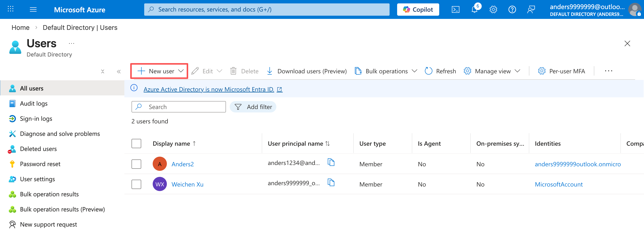The width and height of the screenshot is (644, 243).
Task: Expand the Bulk operations dropdown
Action: pos(414,71)
